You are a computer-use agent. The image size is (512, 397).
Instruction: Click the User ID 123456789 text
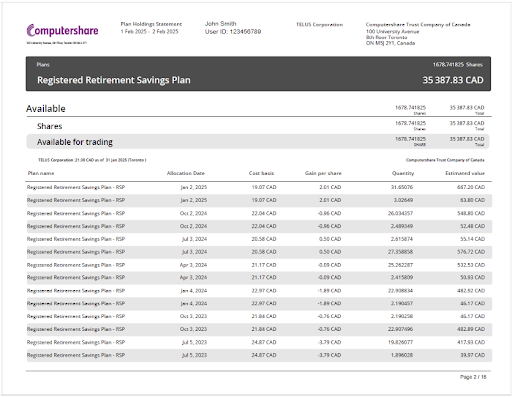coord(233,32)
